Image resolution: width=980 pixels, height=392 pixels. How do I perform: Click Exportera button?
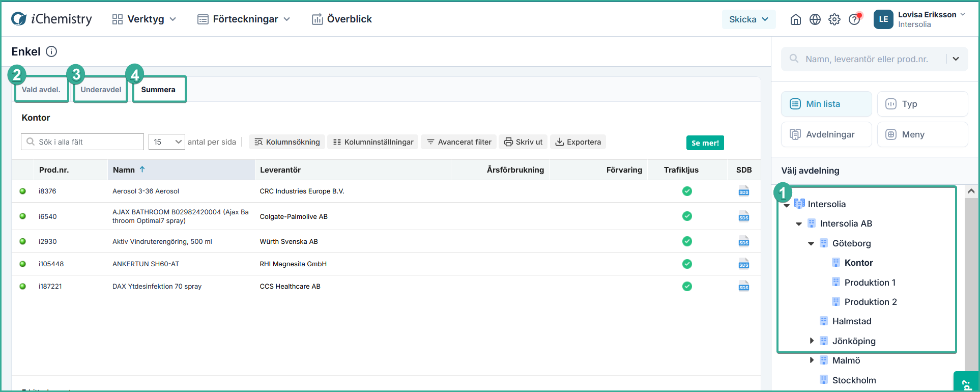click(x=578, y=142)
